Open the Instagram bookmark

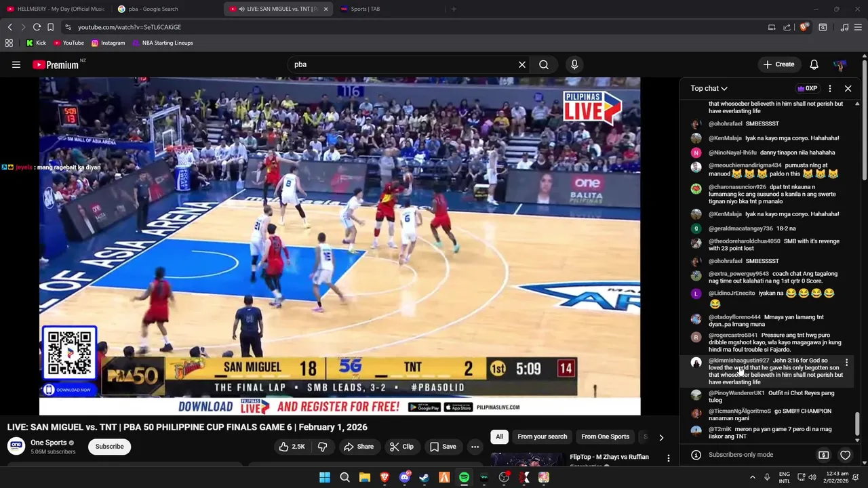click(x=108, y=43)
